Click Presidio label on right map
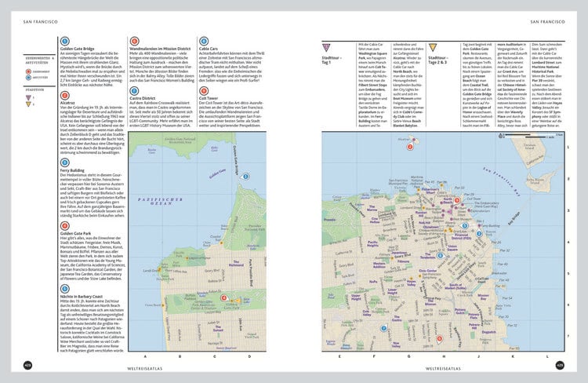588x383 pixels. click(x=330, y=220)
